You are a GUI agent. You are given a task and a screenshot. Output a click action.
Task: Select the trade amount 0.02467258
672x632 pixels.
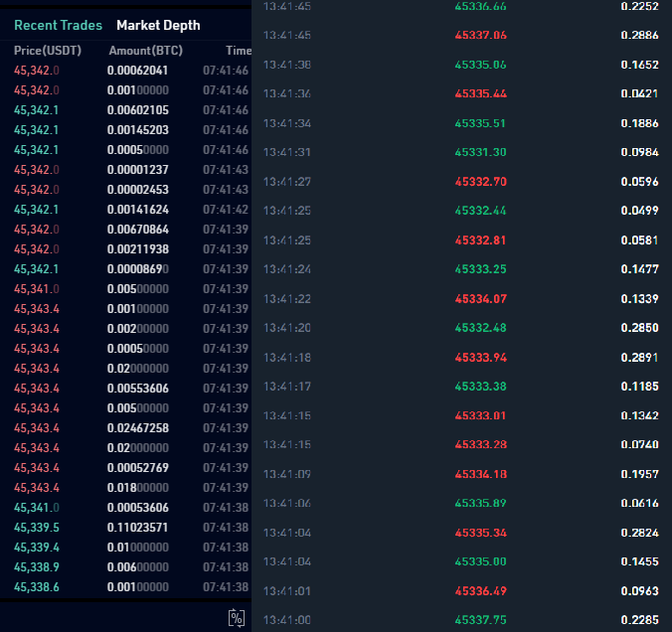point(137,428)
